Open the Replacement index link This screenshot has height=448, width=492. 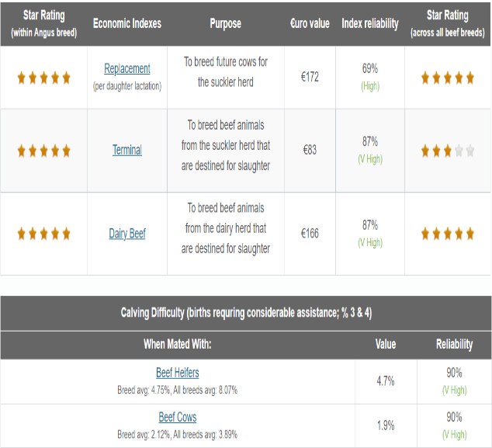127,68
